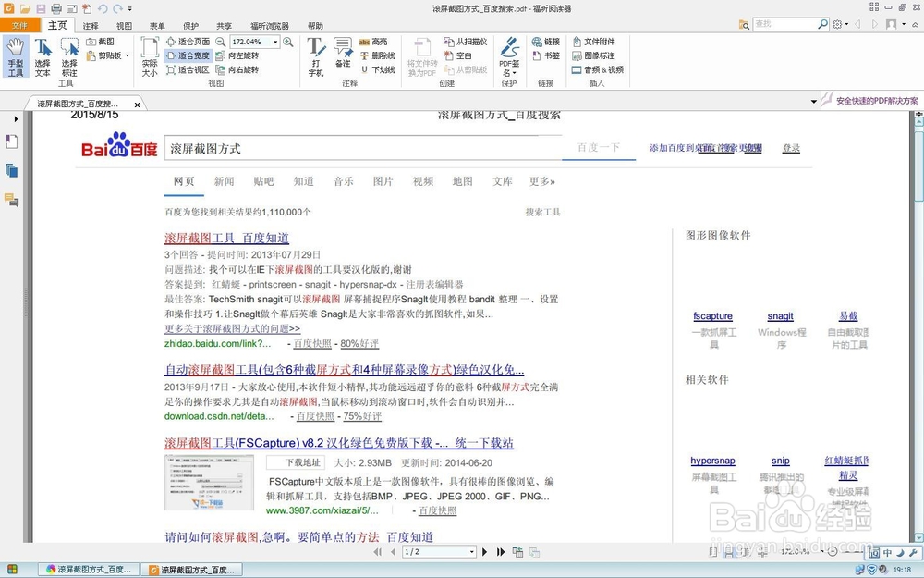Choose the Select Text tool (选择文本)
This screenshot has width=924, height=578.
(x=43, y=56)
